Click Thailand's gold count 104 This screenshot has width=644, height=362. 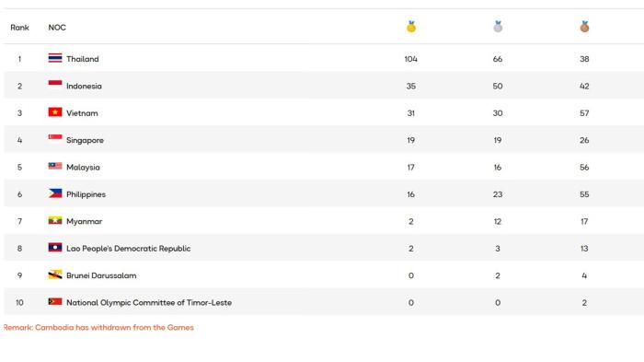[x=410, y=59]
